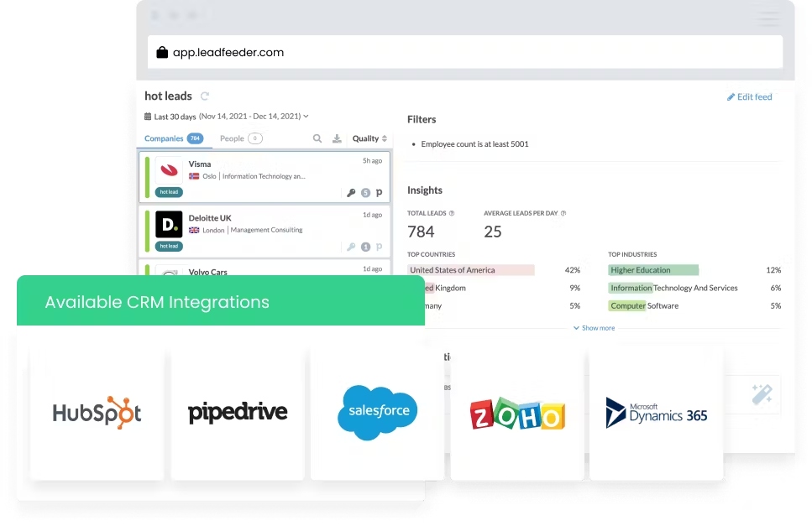This screenshot has width=812, height=526.
Task: Select the HubSpot integration card
Action: point(97,414)
